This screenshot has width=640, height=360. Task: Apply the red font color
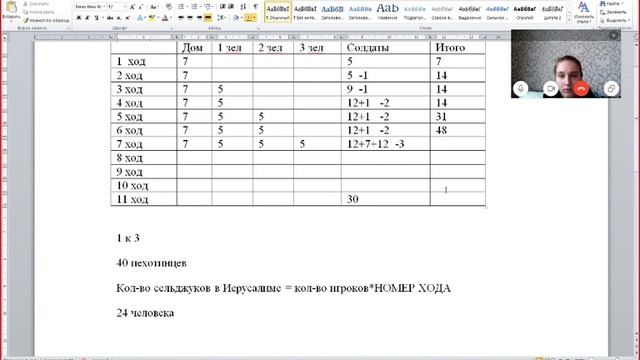point(164,18)
